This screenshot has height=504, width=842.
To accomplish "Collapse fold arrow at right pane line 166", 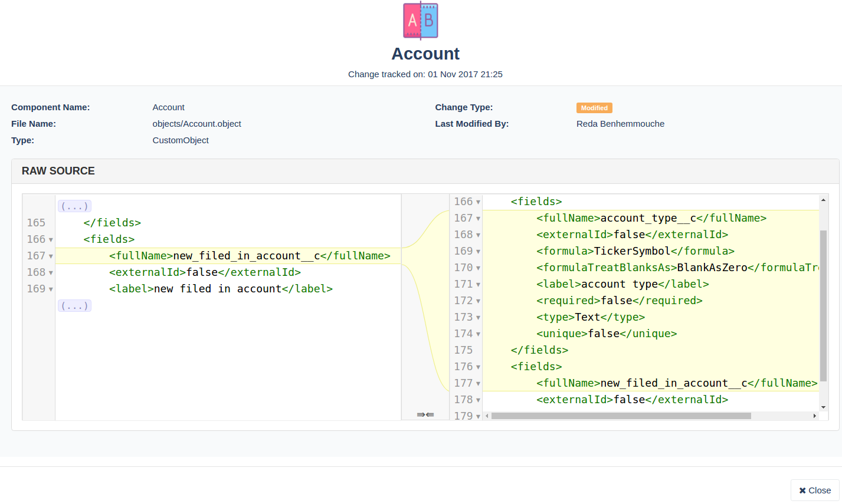I will (x=478, y=202).
